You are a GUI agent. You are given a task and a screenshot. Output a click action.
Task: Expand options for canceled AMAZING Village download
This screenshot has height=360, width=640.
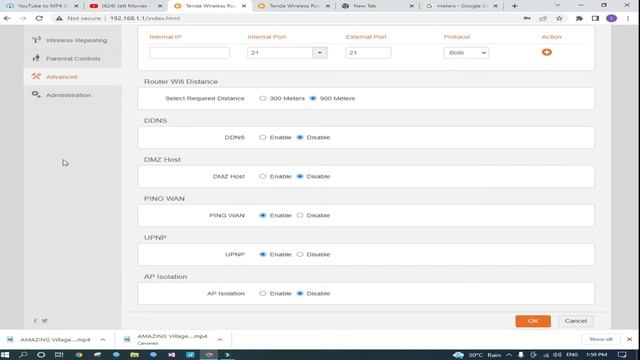coord(220,339)
